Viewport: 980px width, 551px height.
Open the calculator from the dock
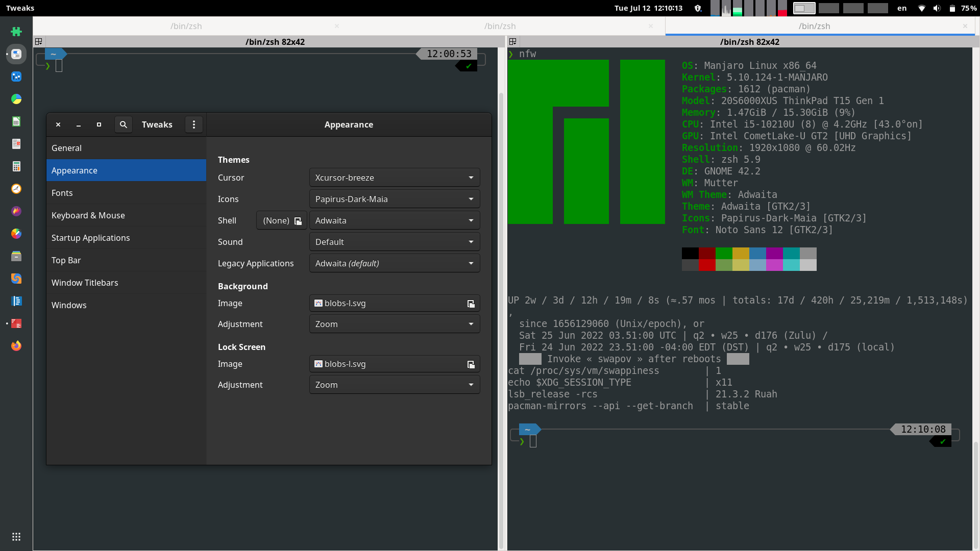16,166
